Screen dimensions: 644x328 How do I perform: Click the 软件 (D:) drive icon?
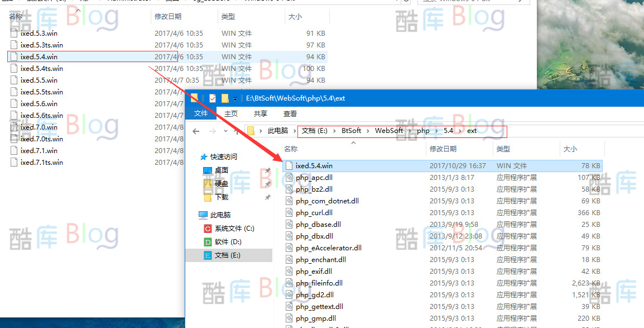tap(208, 242)
